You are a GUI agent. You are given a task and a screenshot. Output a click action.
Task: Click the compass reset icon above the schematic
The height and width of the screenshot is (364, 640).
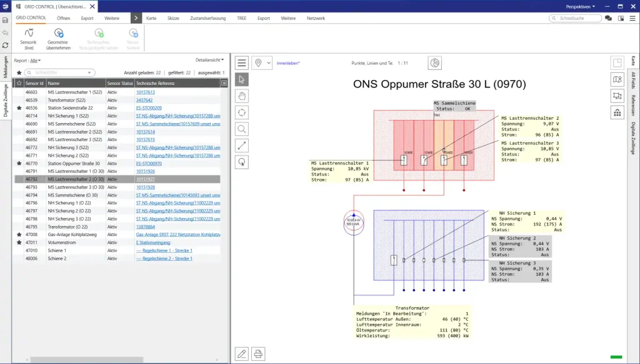tap(436, 62)
